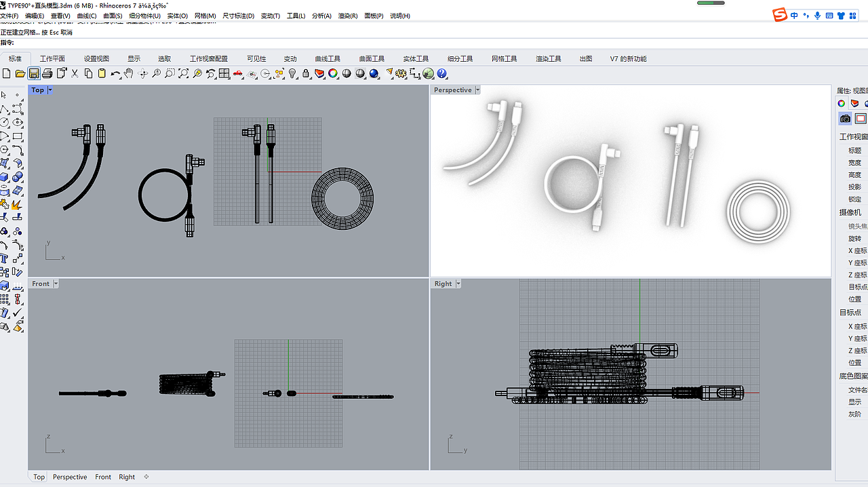Click the Paste clipboard icon

pyautogui.click(x=102, y=73)
